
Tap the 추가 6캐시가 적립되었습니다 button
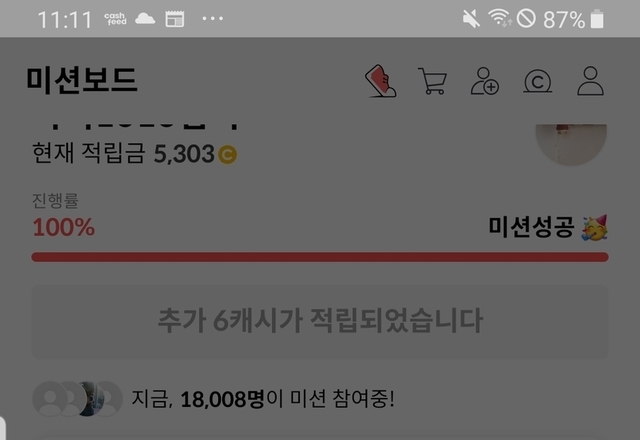(320, 322)
